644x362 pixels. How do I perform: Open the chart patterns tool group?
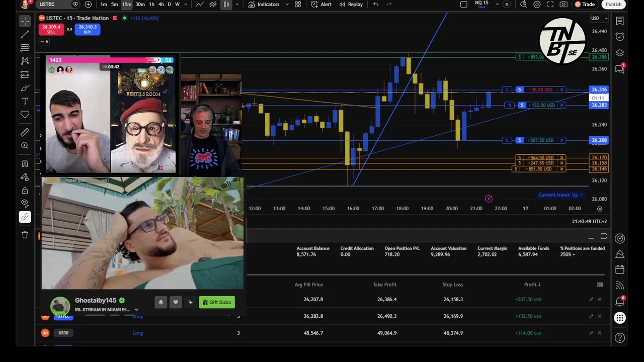(x=25, y=61)
